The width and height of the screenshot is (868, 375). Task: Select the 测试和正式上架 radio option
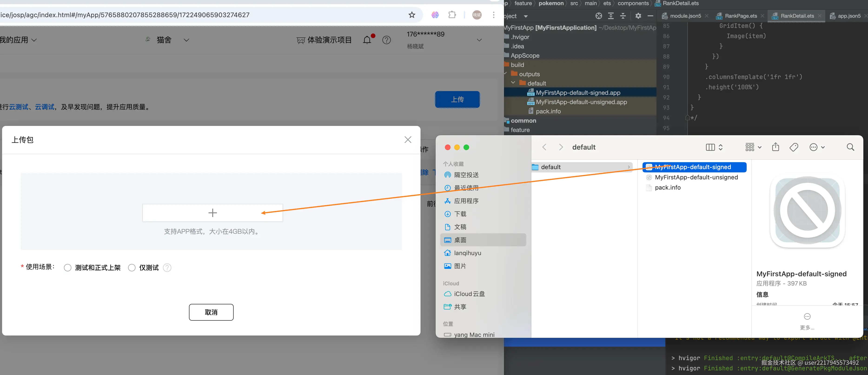(x=68, y=267)
